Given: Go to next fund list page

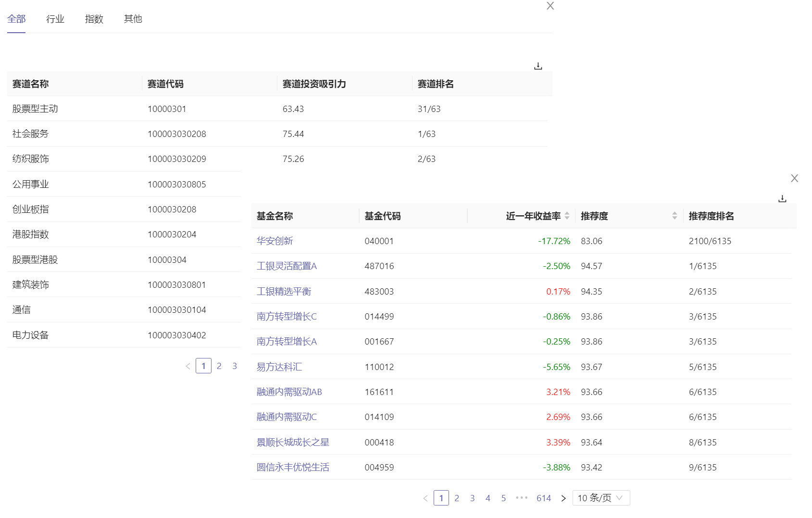Looking at the screenshot, I should (x=563, y=498).
